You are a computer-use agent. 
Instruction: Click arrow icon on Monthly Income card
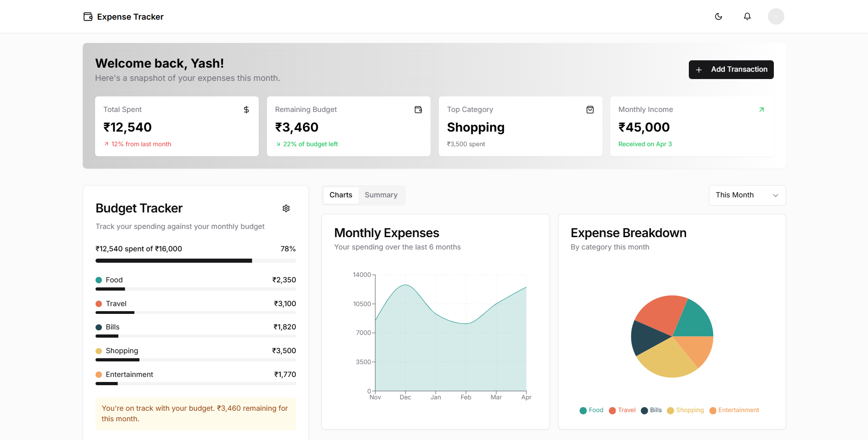pyautogui.click(x=761, y=110)
